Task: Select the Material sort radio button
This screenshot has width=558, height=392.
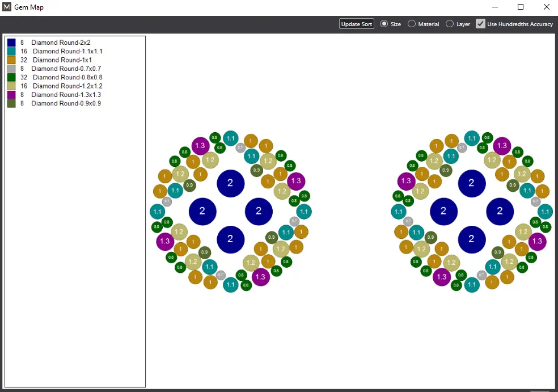Action: point(412,24)
